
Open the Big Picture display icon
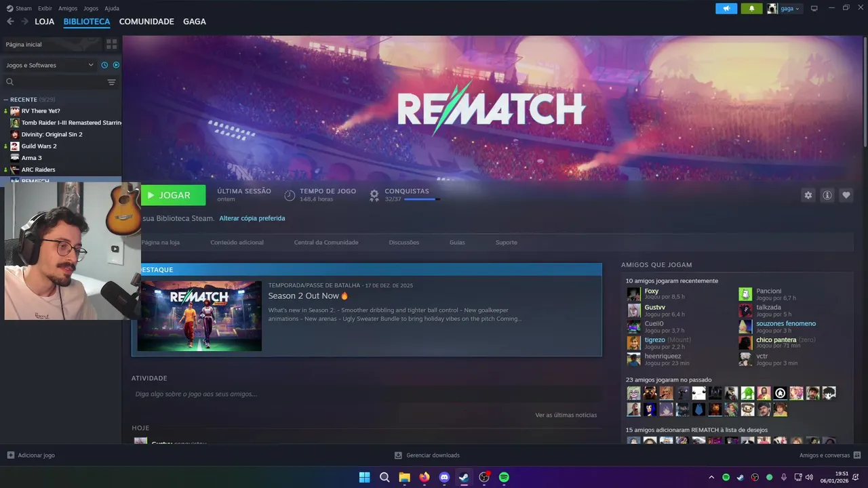[814, 9]
